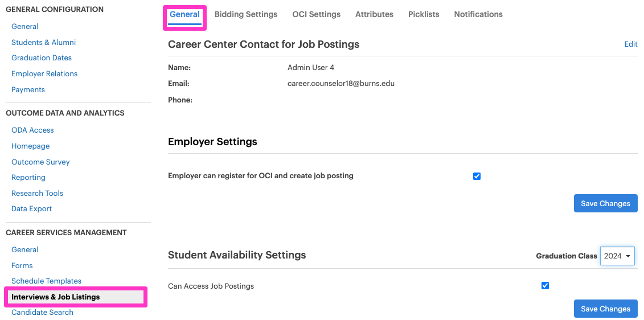
Task: Go to Data Export
Action: [x=32, y=208]
